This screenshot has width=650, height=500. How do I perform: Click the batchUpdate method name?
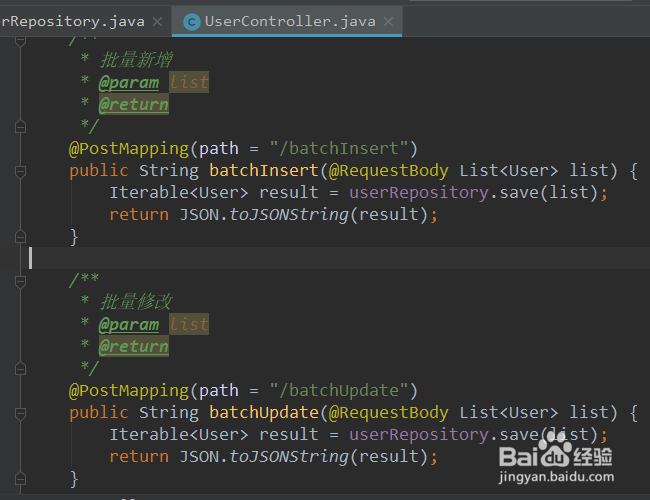264,413
